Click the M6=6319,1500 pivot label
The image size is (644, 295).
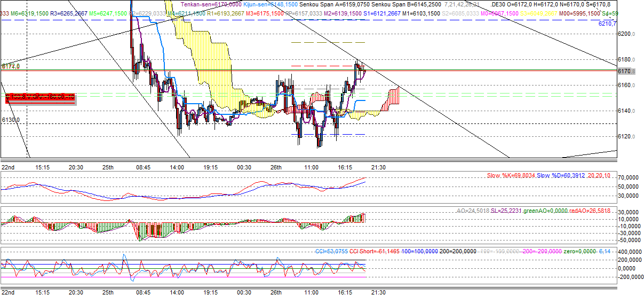30,13
